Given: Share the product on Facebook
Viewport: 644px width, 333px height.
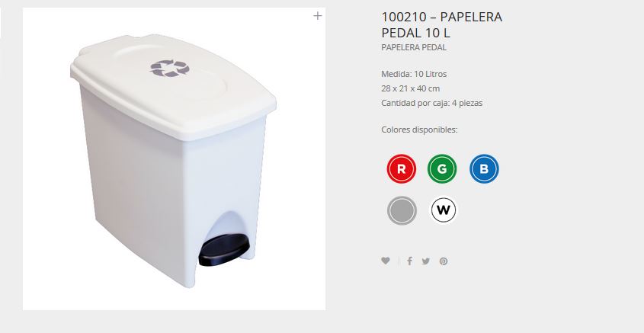Looking at the screenshot, I should [409, 261].
